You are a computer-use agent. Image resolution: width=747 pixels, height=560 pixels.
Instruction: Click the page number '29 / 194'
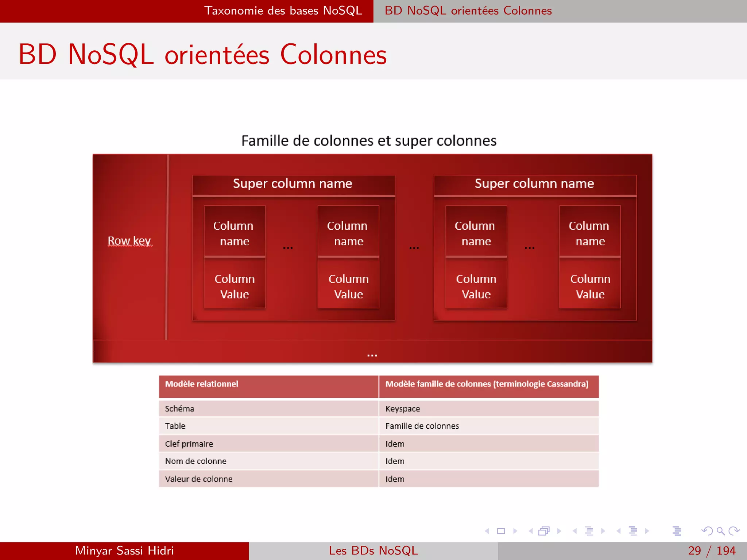point(711,551)
